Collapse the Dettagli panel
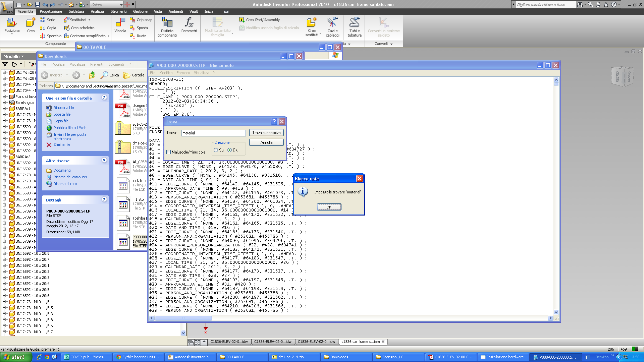 [104, 199]
